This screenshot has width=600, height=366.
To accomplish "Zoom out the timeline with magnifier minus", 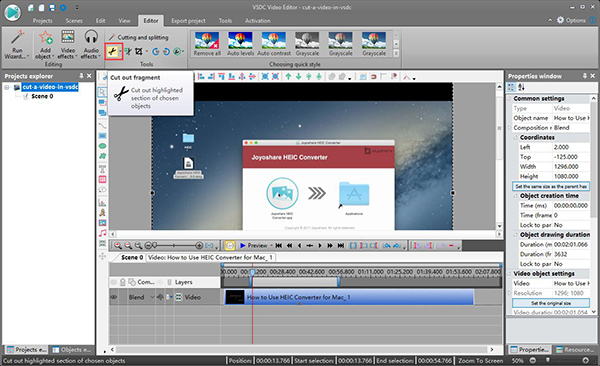I will tap(128, 245).
